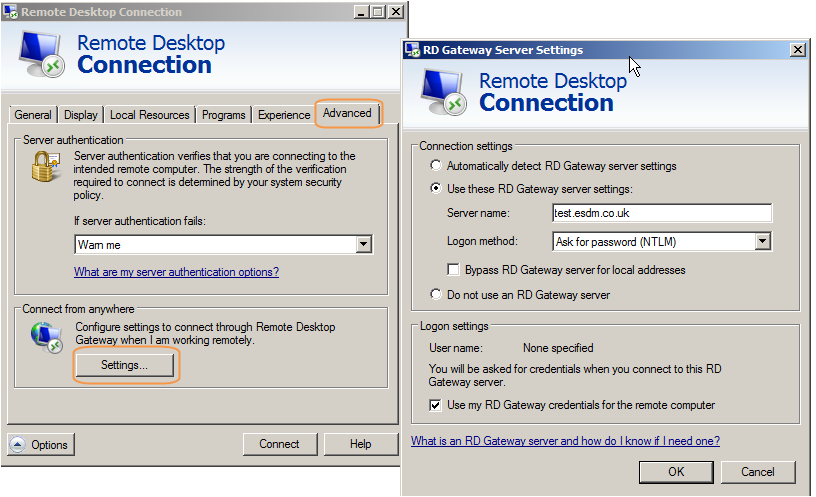Click the Connect button
Image resolution: width=816 pixels, height=497 pixels.
(x=279, y=444)
